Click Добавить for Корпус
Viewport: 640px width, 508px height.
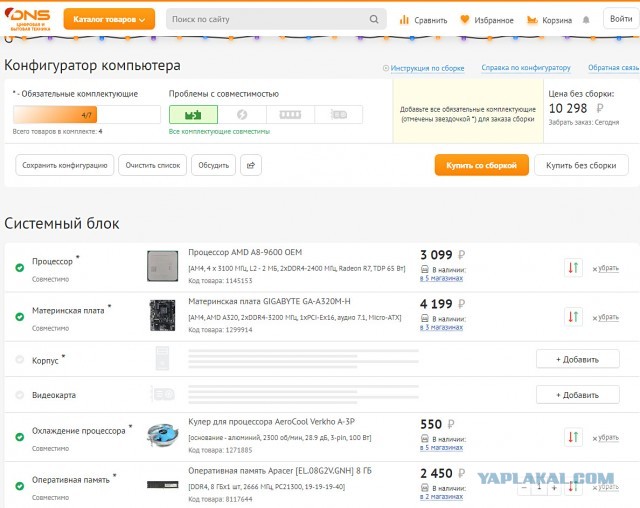[578, 359]
